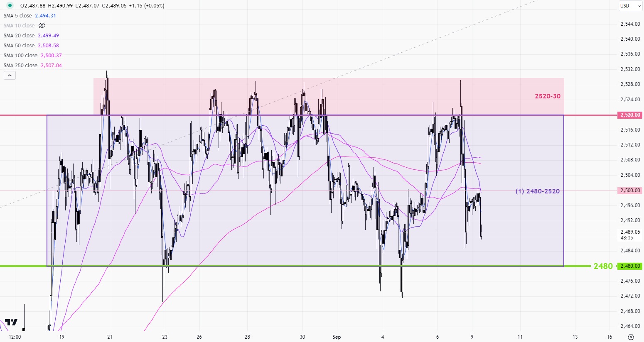
Task: Open chart settings via the gear icon
Action: (631, 337)
